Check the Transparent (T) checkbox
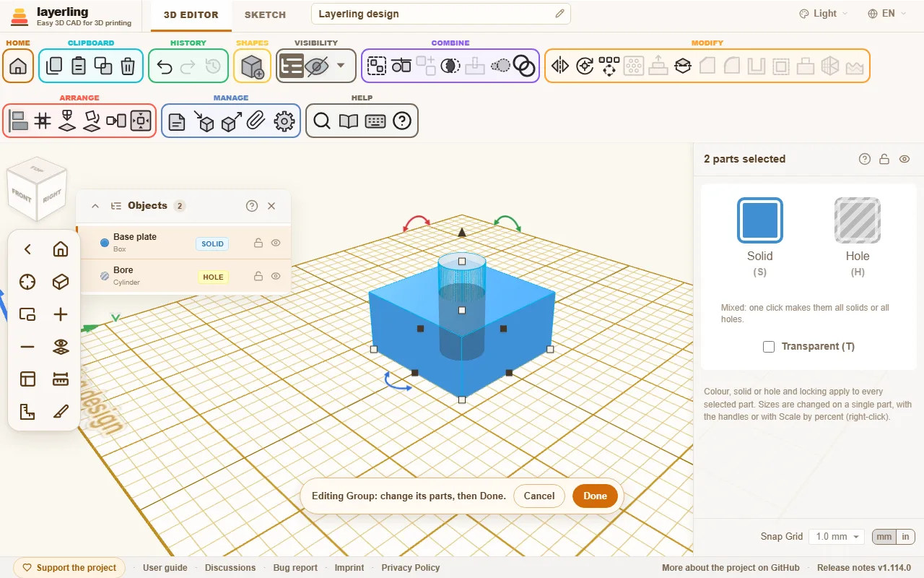This screenshot has width=924, height=578. pos(769,347)
